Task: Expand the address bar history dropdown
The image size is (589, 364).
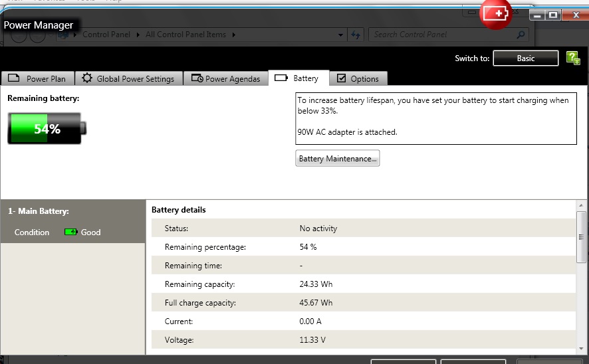Action: coord(340,35)
